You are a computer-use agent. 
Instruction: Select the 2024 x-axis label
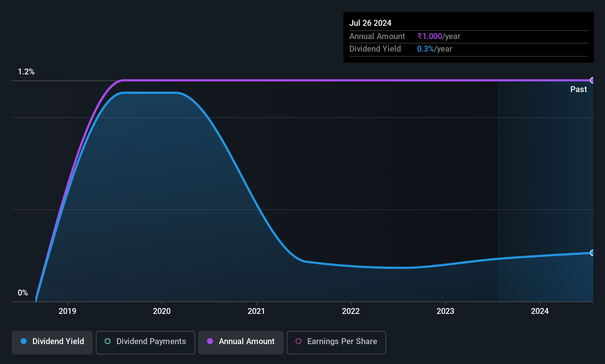540,311
